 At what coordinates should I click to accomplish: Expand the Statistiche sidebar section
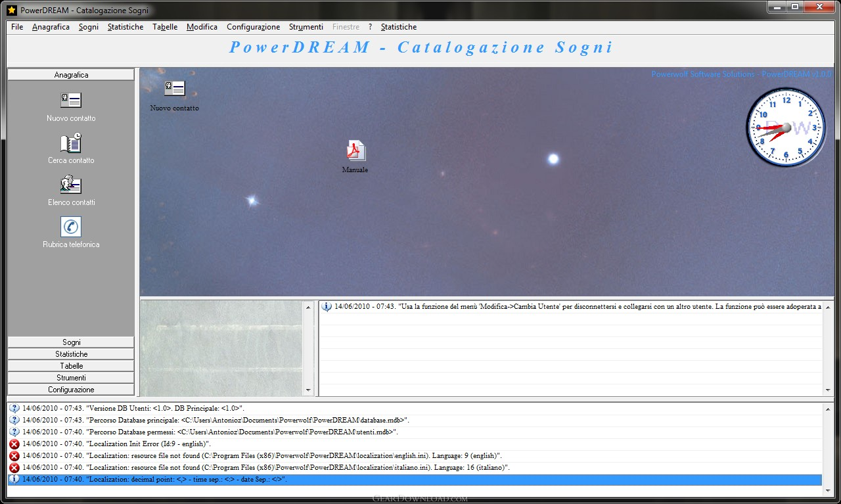pyautogui.click(x=71, y=354)
